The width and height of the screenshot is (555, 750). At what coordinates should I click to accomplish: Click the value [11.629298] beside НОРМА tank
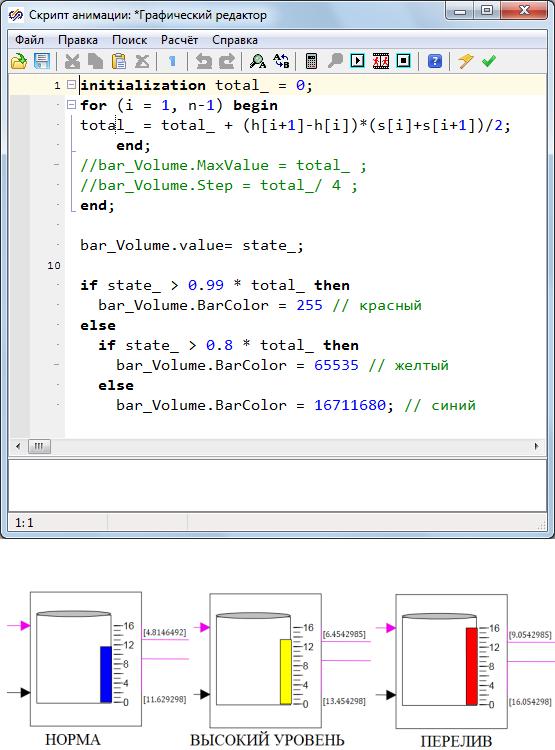(165, 699)
